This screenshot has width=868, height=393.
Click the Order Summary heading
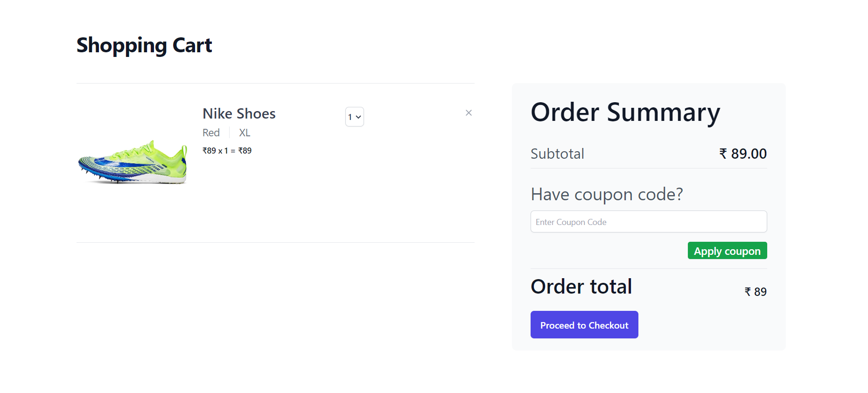pos(625,112)
